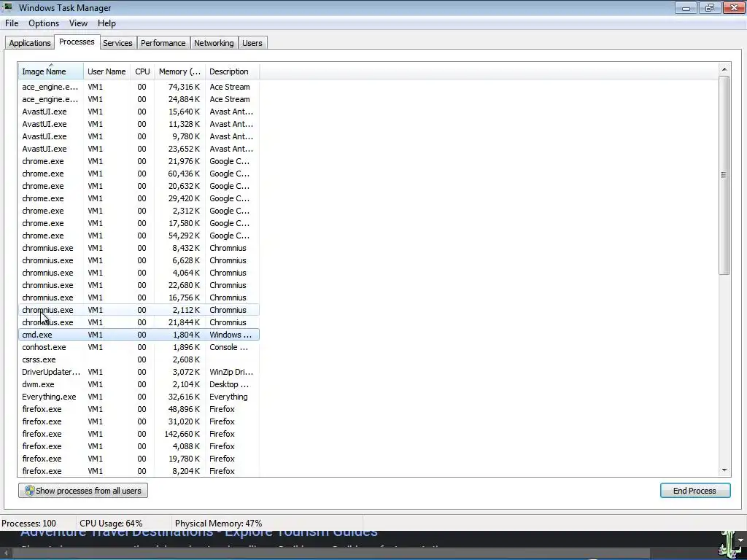Switch to the Services tab
The height and width of the screenshot is (560, 747).
pos(117,43)
